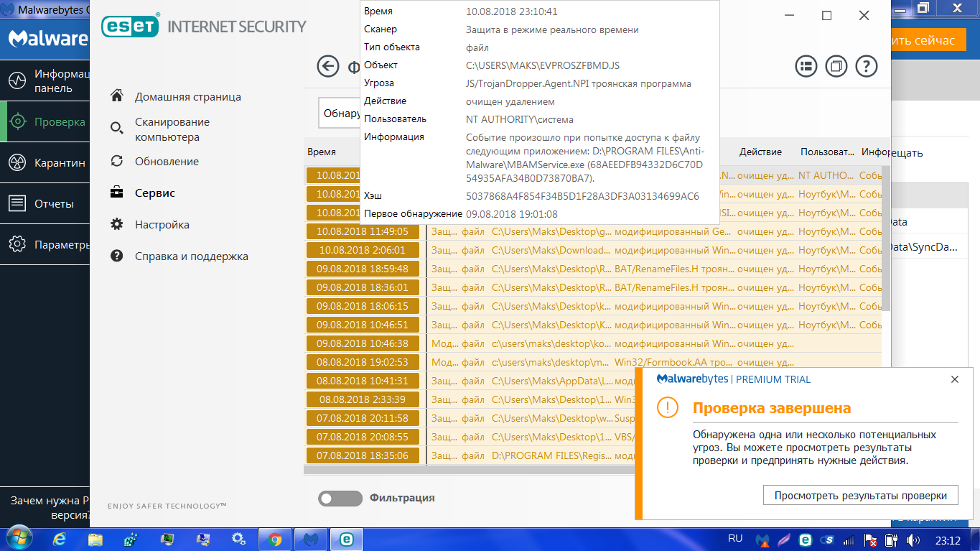Screen dimensions: 980x551
Task: Click the log's vertical scrollbar
Action: click(x=885, y=237)
